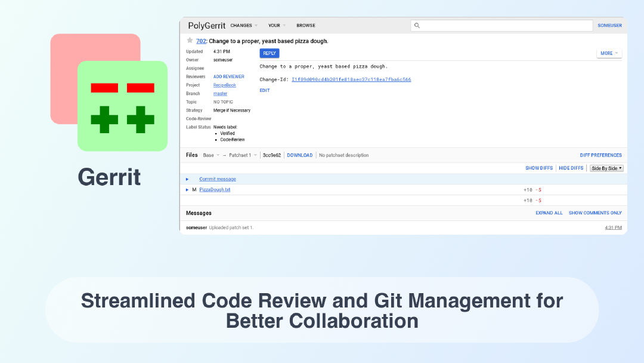Open the Base patchset dropdown
The image size is (644, 363).
[211, 155]
